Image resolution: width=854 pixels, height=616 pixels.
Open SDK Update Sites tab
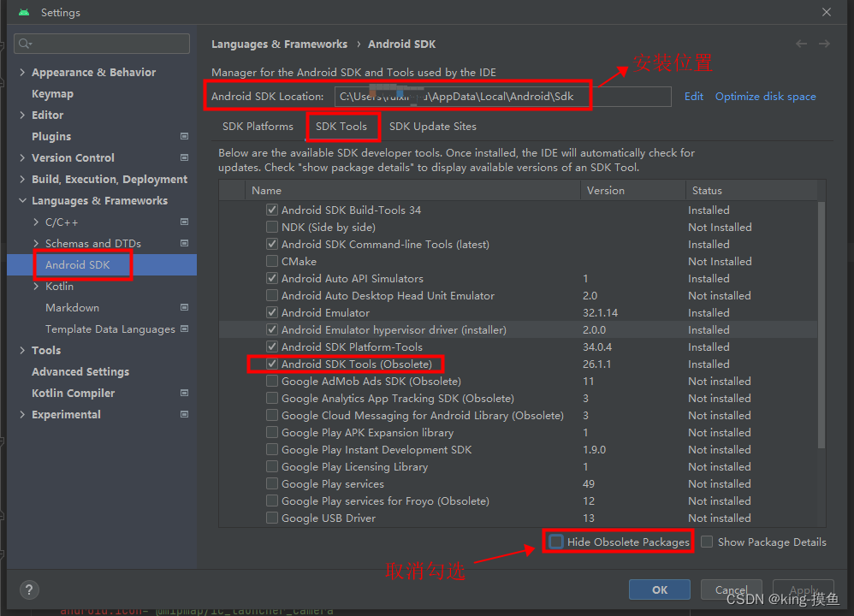point(433,127)
